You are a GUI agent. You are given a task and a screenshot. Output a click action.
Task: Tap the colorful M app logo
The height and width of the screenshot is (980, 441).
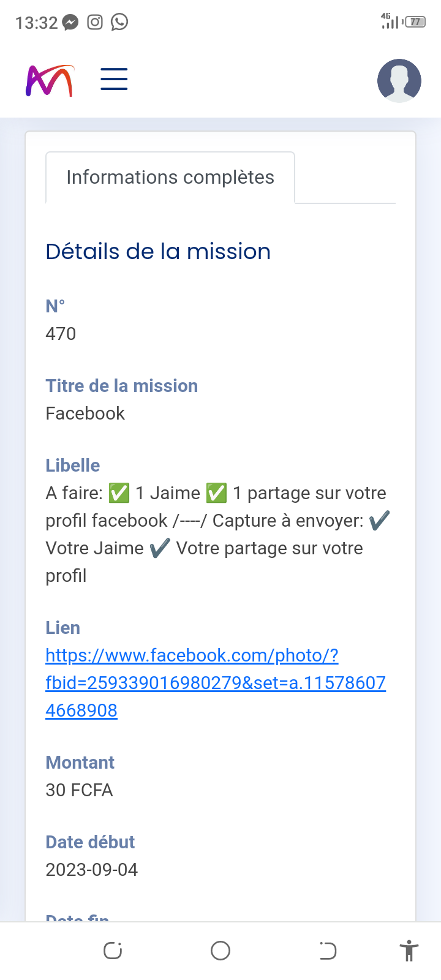[x=50, y=81]
